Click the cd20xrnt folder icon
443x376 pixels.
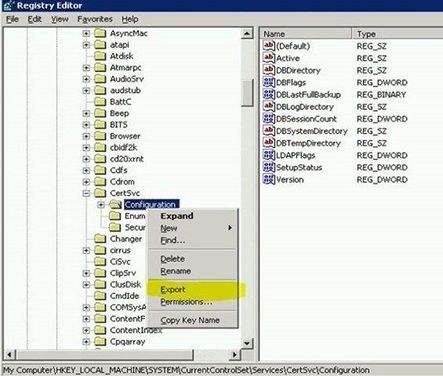[100, 159]
